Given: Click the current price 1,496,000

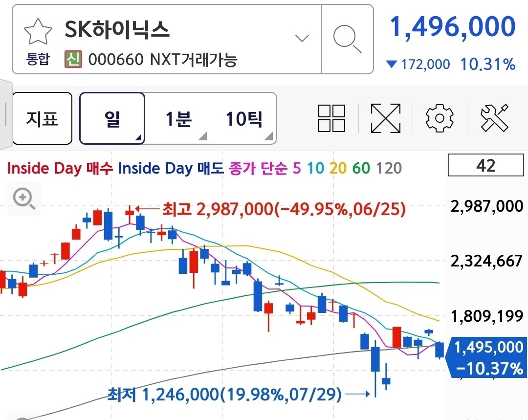Looking at the screenshot, I should point(452,26).
